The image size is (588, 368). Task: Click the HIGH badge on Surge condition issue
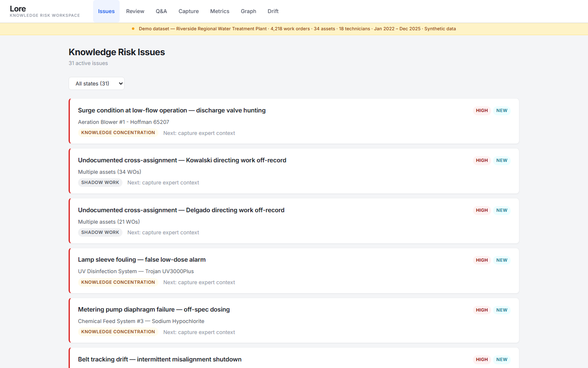pos(482,110)
